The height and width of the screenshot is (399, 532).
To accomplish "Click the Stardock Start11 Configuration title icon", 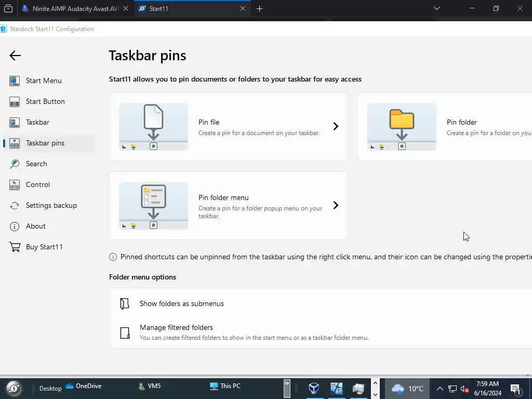I will click(x=4, y=29).
